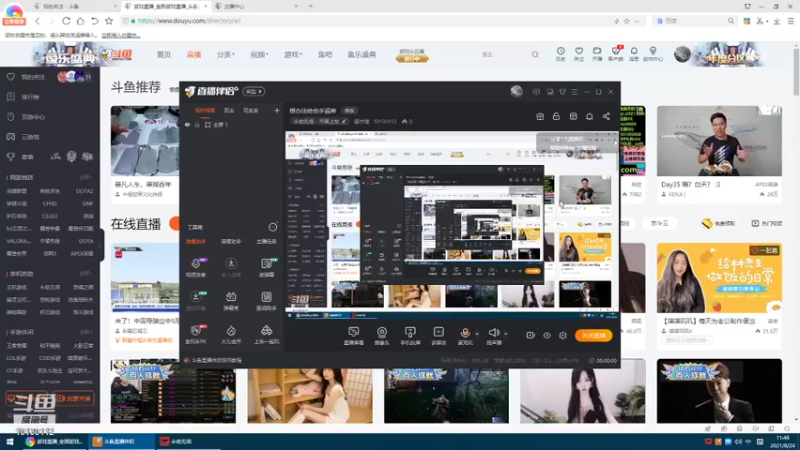The height and width of the screenshot is (450, 800).
Task: Mute the speaker in streaming toolbar
Action: click(493, 333)
